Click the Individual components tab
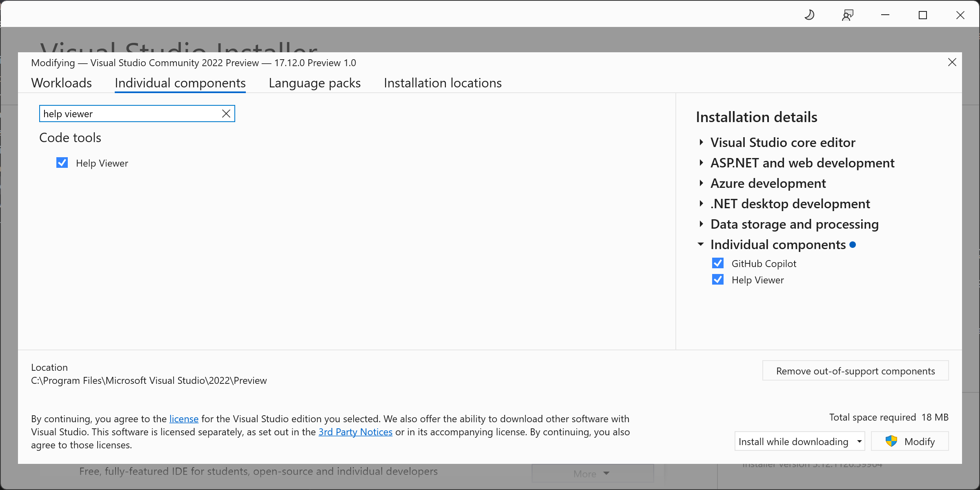This screenshot has height=490, width=980. pos(180,82)
